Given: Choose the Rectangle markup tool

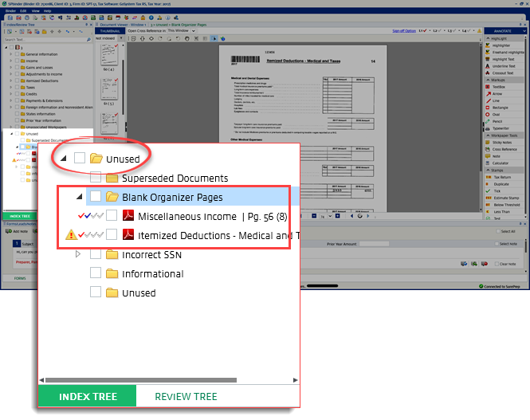Looking at the screenshot, I should pyautogui.click(x=501, y=107).
